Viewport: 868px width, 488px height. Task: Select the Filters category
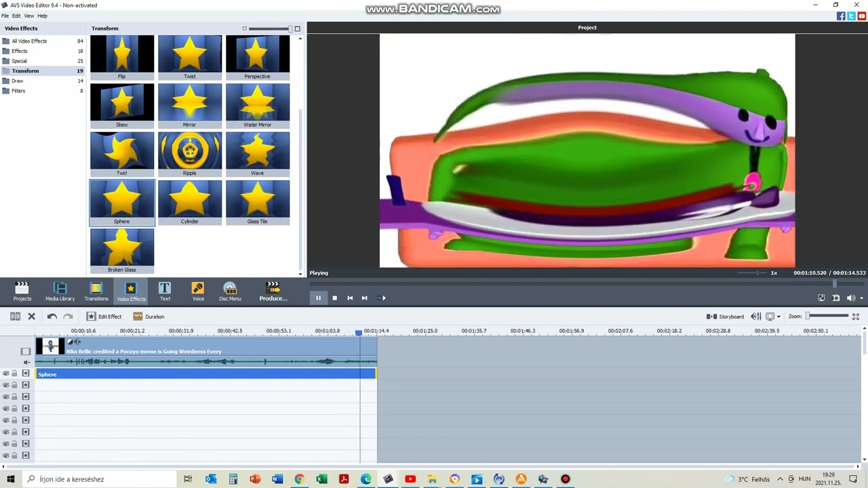click(42, 91)
